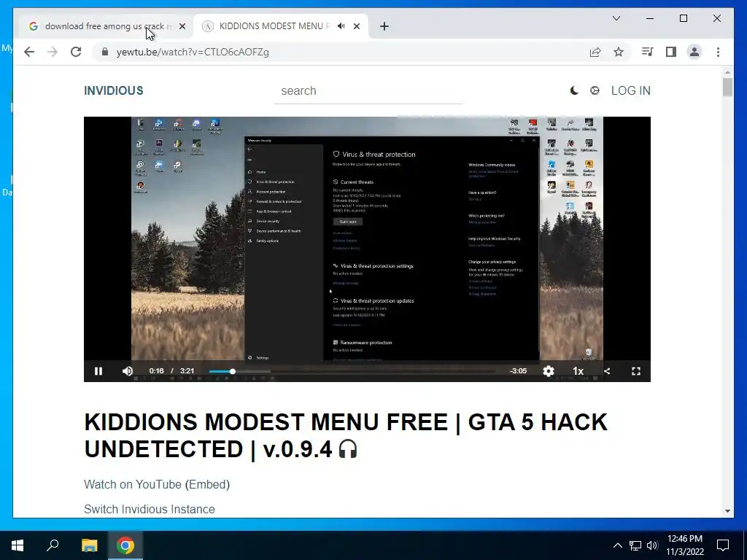Reload the current page
Image resolution: width=747 pixels, height=560 pixels.
76,52
